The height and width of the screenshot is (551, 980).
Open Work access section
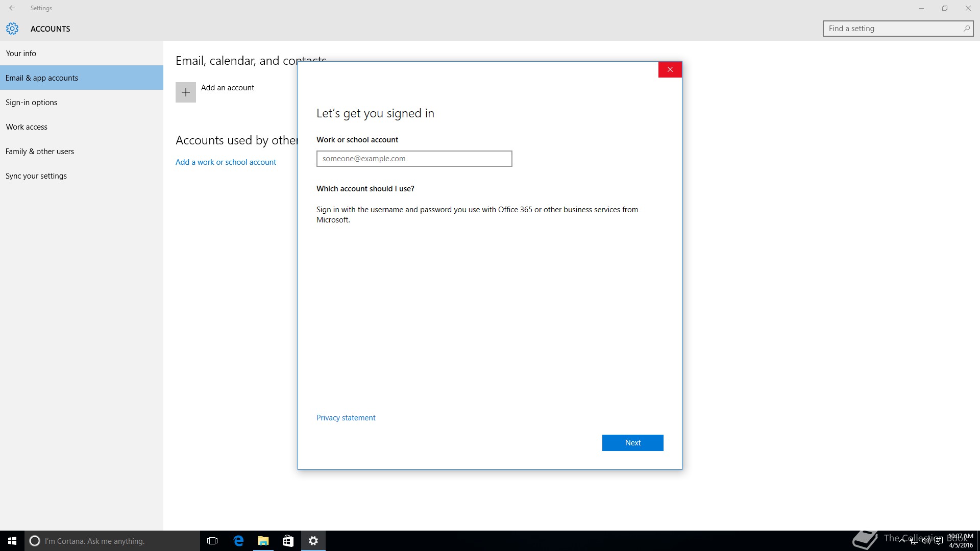tap(82, 127)
